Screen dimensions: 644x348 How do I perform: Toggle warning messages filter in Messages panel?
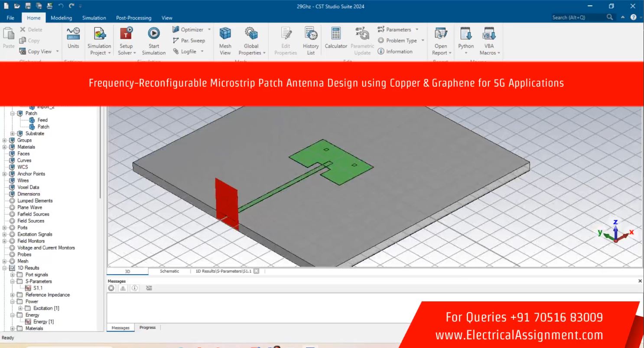[x=123, y=288]
